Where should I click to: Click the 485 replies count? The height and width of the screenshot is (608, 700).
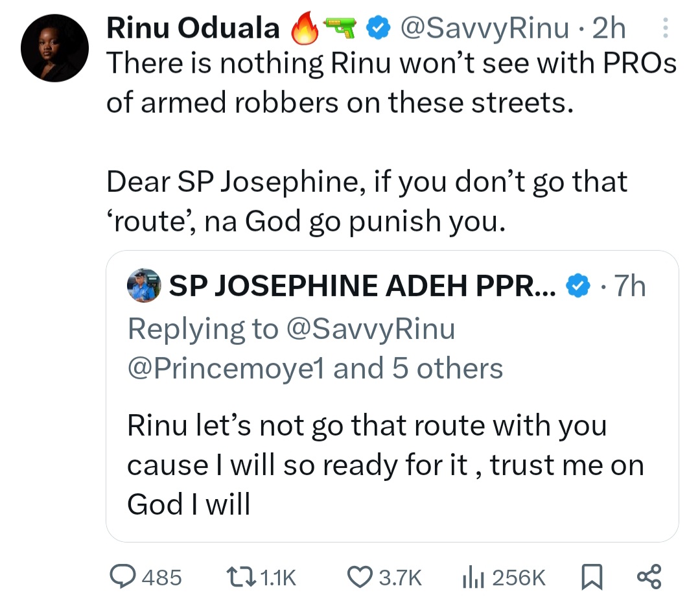(x=161, y=577)
